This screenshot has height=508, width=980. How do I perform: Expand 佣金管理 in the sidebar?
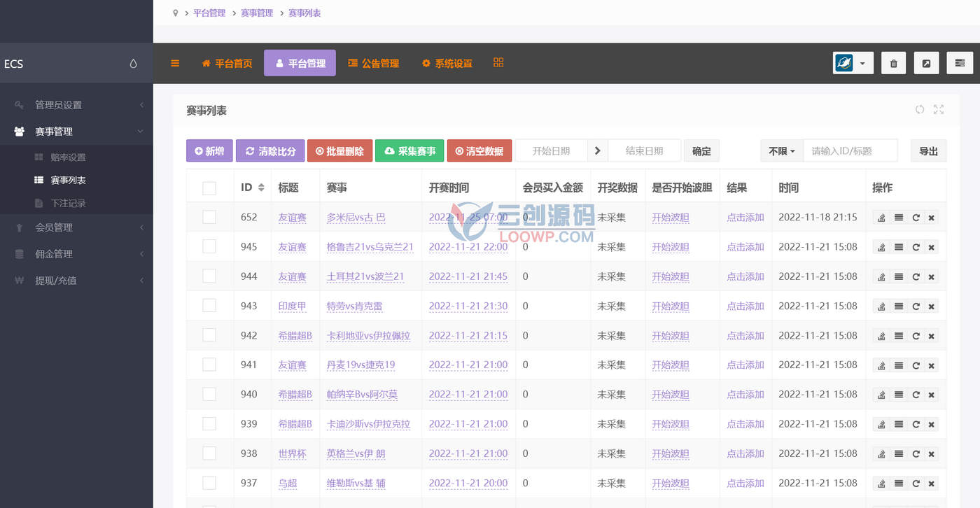coord(76,254)
